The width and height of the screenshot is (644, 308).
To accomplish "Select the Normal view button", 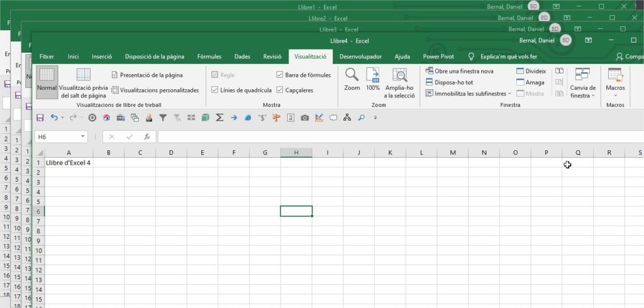I will tap(47, 82).
